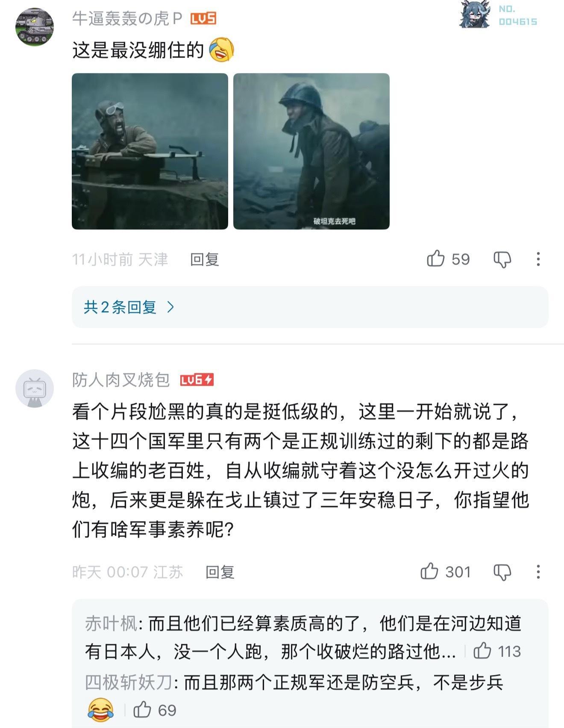Viewport: 564px width, 728px height.
Task: Reply to 牛逼轰轰の虎P's comment
Action: (204, 259)
